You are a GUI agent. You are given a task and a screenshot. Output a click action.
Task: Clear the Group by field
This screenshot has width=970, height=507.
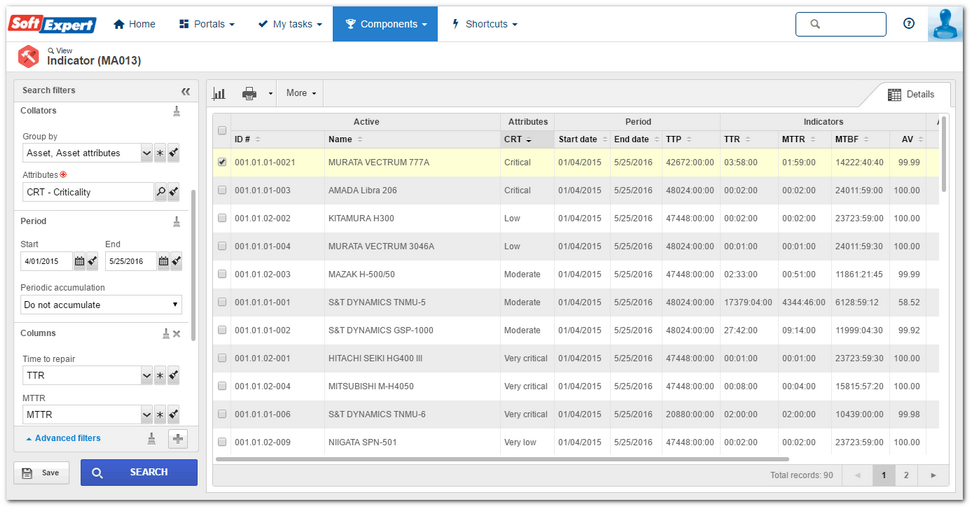[174, 153]
